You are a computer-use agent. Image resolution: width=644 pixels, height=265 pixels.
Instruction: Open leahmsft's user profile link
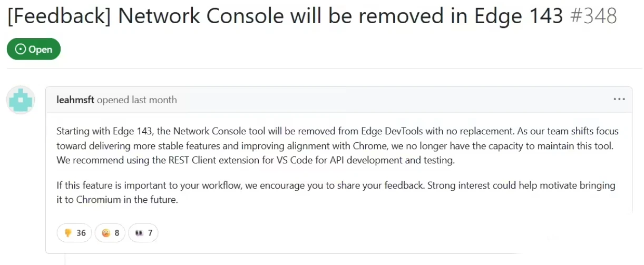(75, 100)
